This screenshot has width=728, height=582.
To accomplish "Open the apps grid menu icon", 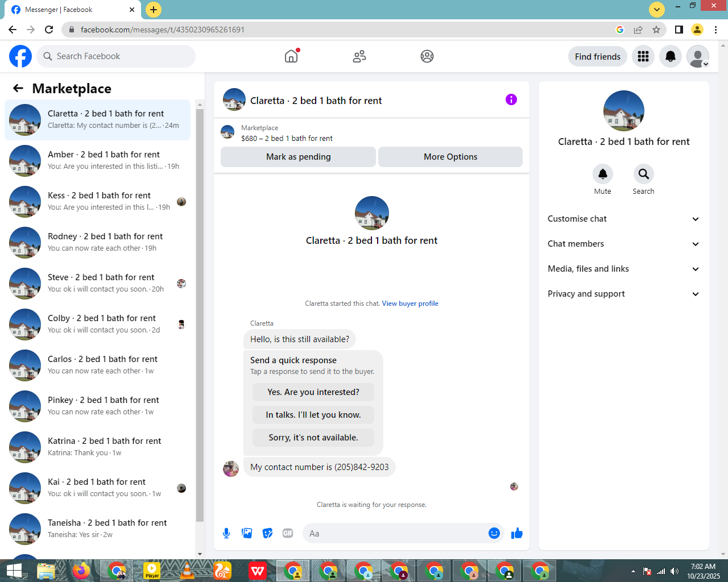I will 643,56.
